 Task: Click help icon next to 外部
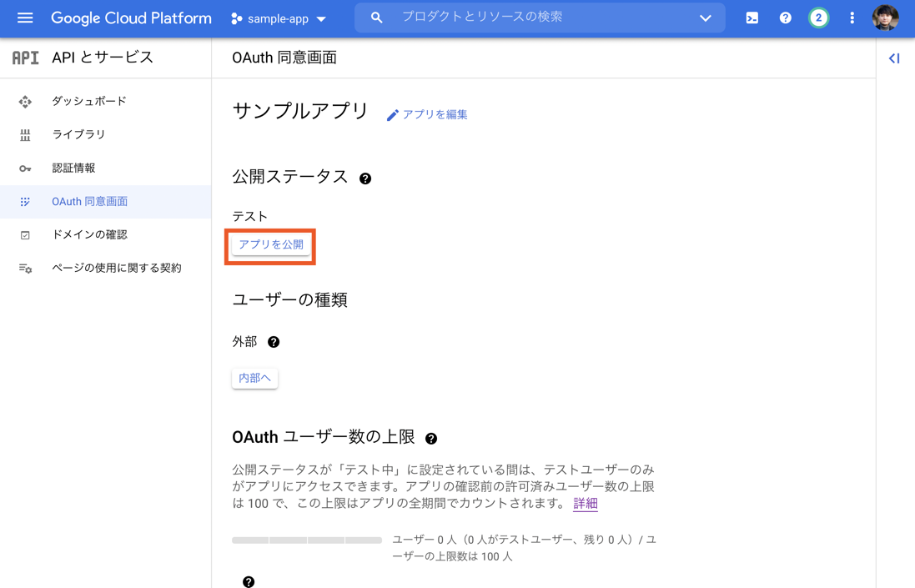[274, 342]
